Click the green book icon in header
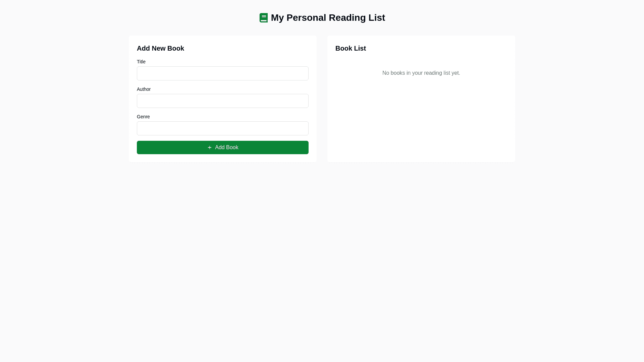The height and width of the screenshot is (362, 644). coord(264,18)
